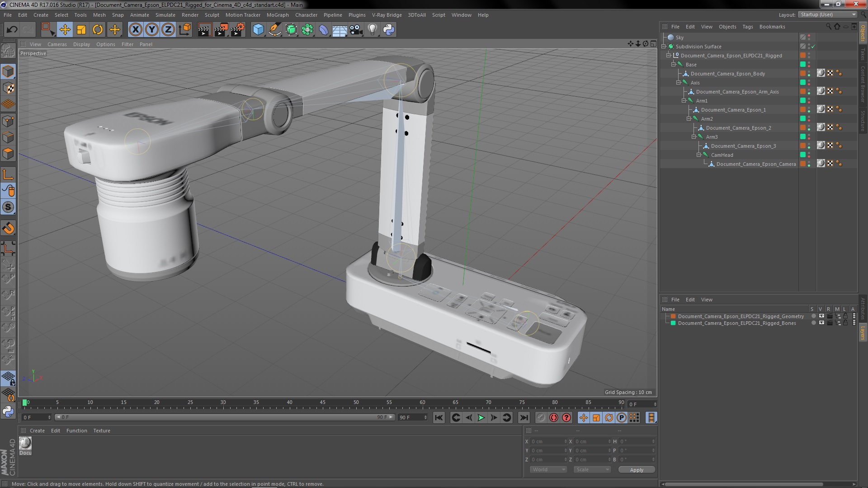Toggle Subdivision Surface enable checkmark

[x=813, y=47]
